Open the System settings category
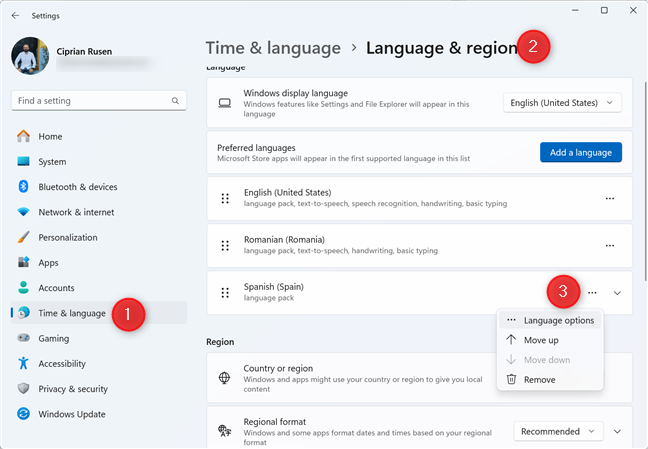 (x=99, y=162)
